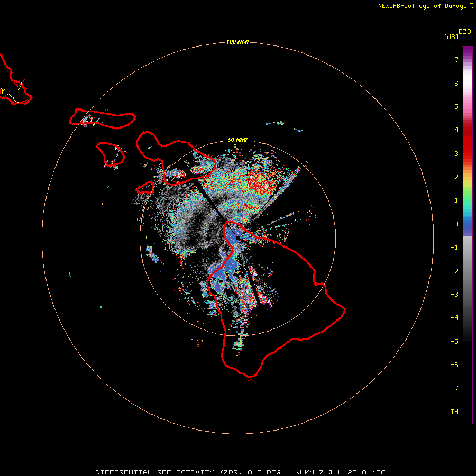The image size is (476, 476).
Task: Click the 50 NMI range ring label
Action: [x=237, y=140]
